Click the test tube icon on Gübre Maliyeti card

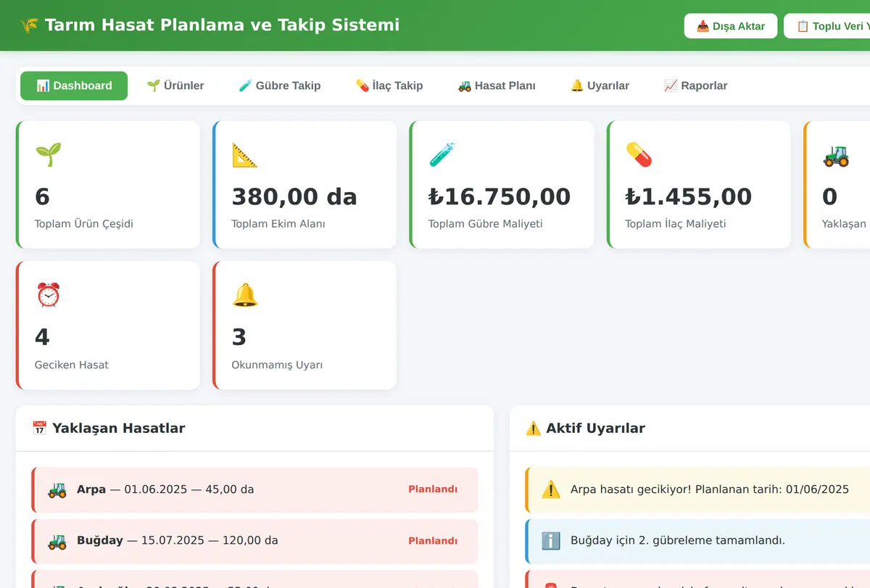pyautogui.click(x=442, y=154)
